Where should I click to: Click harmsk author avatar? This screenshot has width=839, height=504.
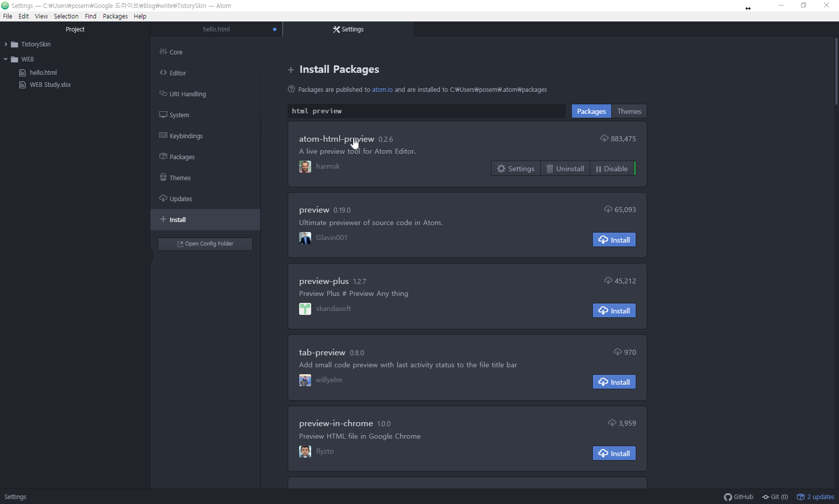click(x=305, y=167)
